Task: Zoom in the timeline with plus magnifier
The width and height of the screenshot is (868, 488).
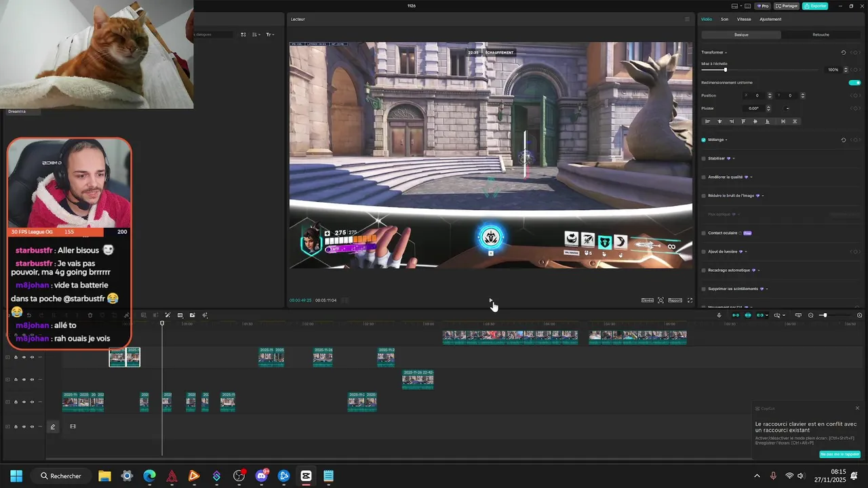Action: (860, 315)
